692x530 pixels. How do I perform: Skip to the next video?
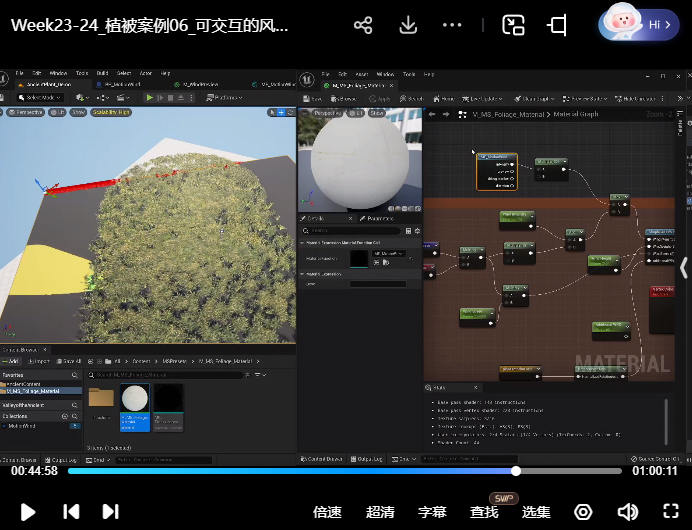click(111, 512)
